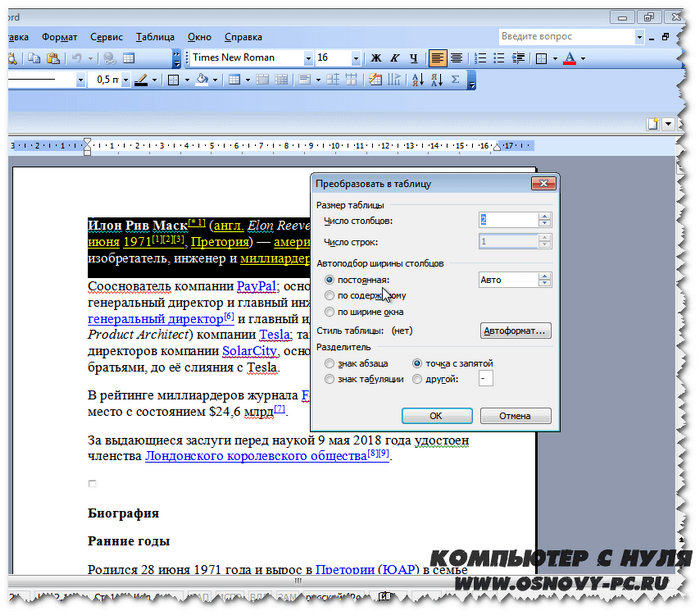Open the 'Введите вопрос' help dropdown arrow
700x616 pixels.
coord(639,37)
